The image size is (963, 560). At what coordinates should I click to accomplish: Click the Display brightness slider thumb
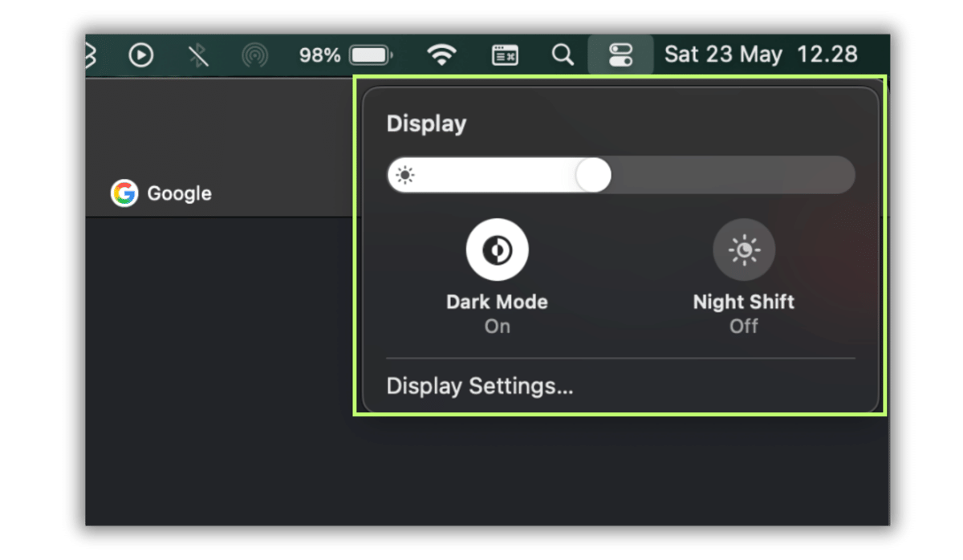(593, 175)
